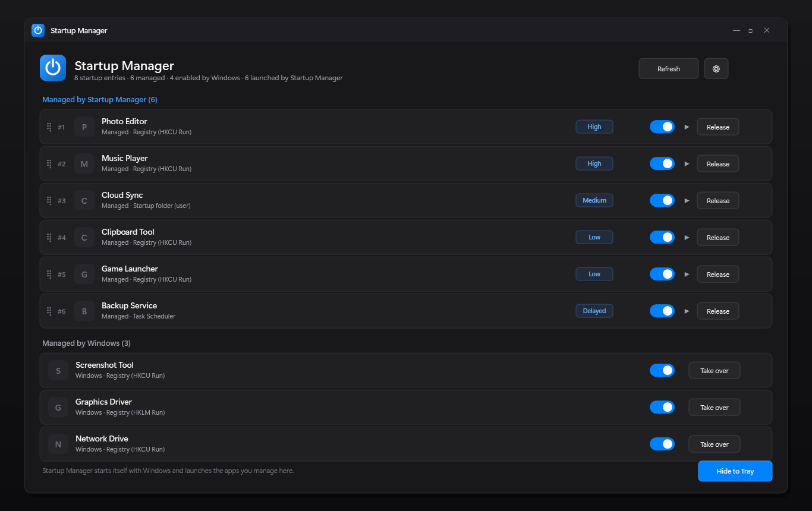Run Game Launcher with its play arrow
The width and height of the screenshot is (812, 511).
click(687, 275)
